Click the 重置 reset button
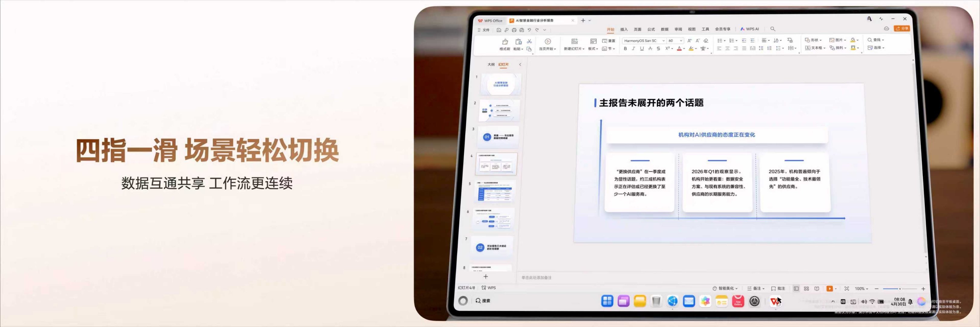 [609, 41]
